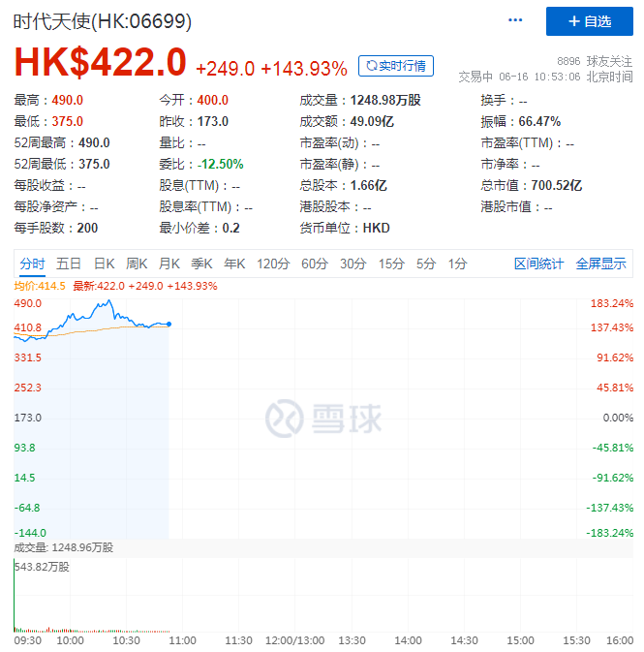Choose the 30分 interval tab

[x=353, y=264]
